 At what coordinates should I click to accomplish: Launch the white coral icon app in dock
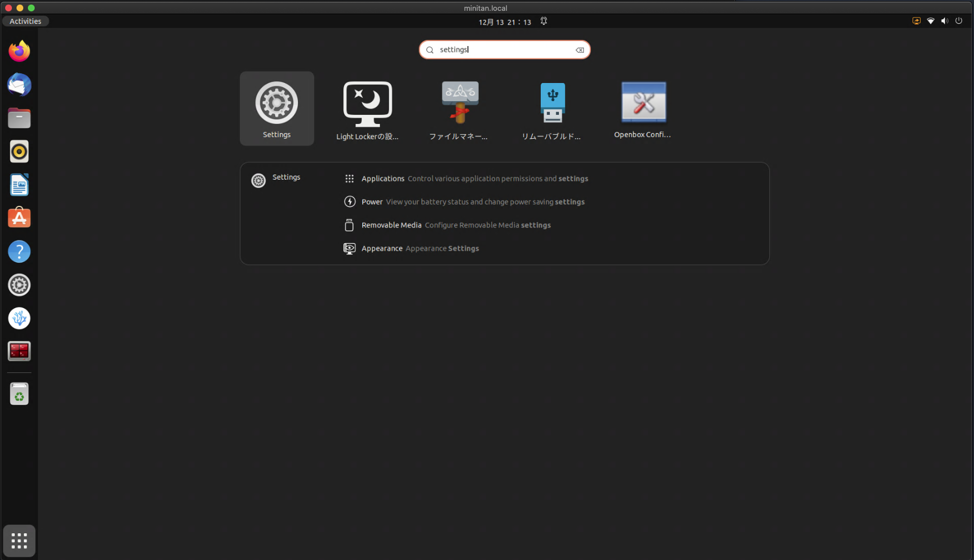pyautogui.click(x=19, y=318)
